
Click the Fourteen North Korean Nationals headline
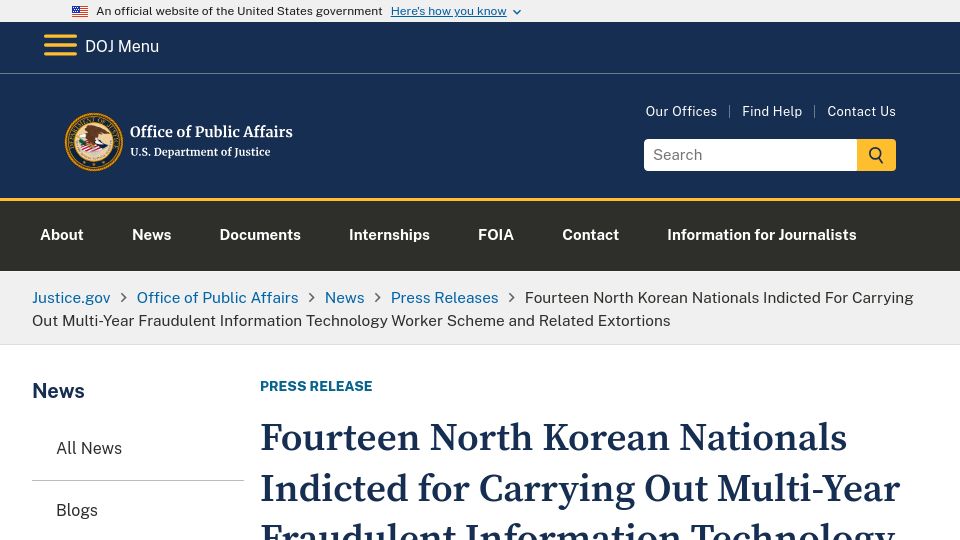(580, 479)
